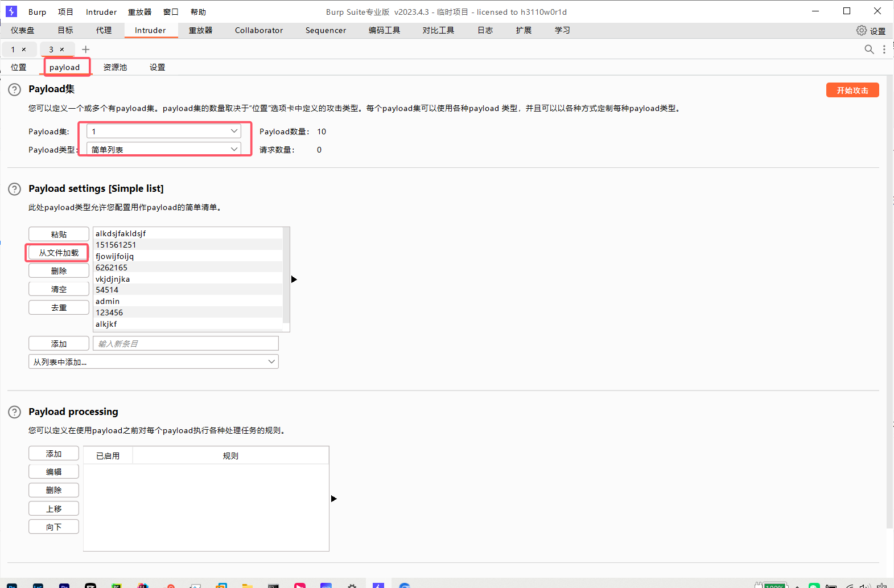Open the three-dot options menu beside search
This screenshot has height=588, width=894.
point(884,50)
